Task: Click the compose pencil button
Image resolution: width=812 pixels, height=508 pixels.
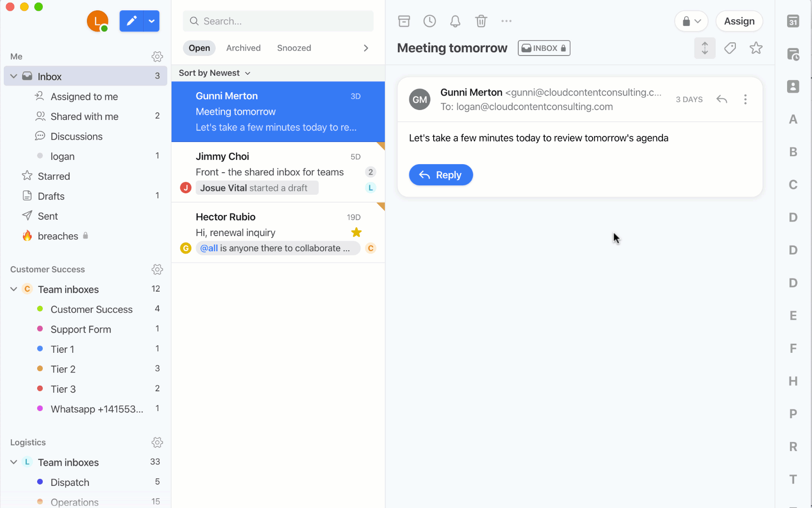Action: pos(132,21)
